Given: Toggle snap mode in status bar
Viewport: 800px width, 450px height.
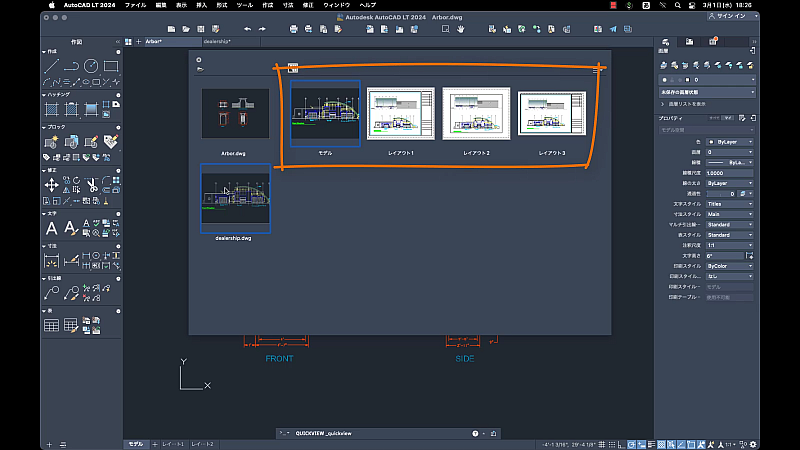Looking at the screenshot, I should pos(612,444).
